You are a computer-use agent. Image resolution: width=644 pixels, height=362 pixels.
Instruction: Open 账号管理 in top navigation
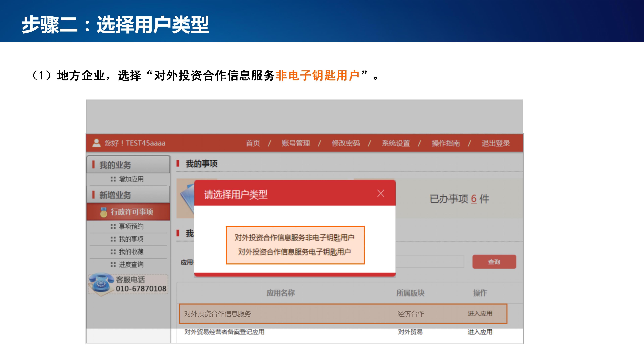(296, 143)
